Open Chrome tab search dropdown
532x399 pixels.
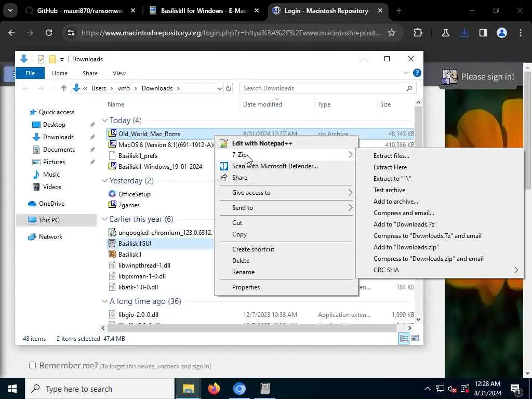coord(10,10)
